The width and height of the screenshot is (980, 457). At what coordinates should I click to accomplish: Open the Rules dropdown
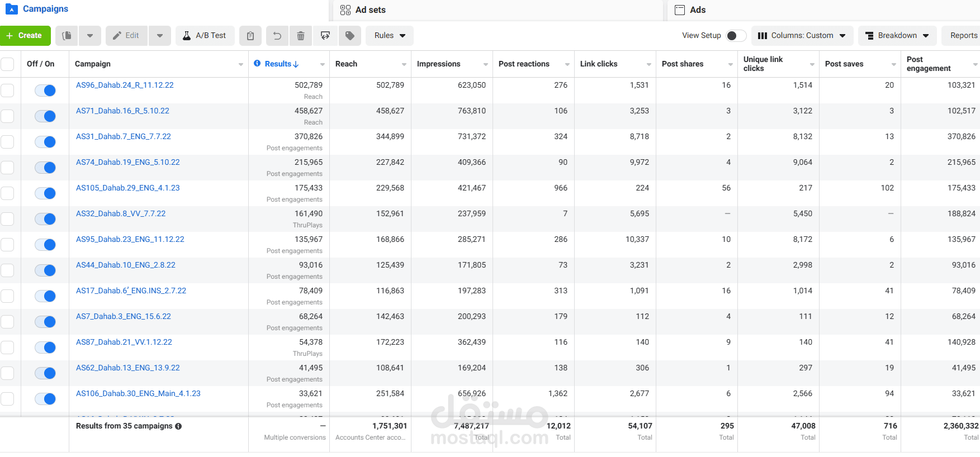[x=390, y=36]
